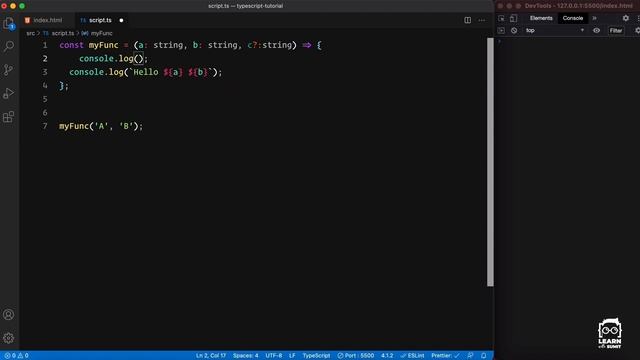Image resolution: width=640 pixels, height=360 pixels.
Task: Open the Accounts menu icon
Action: pos(9,314)
